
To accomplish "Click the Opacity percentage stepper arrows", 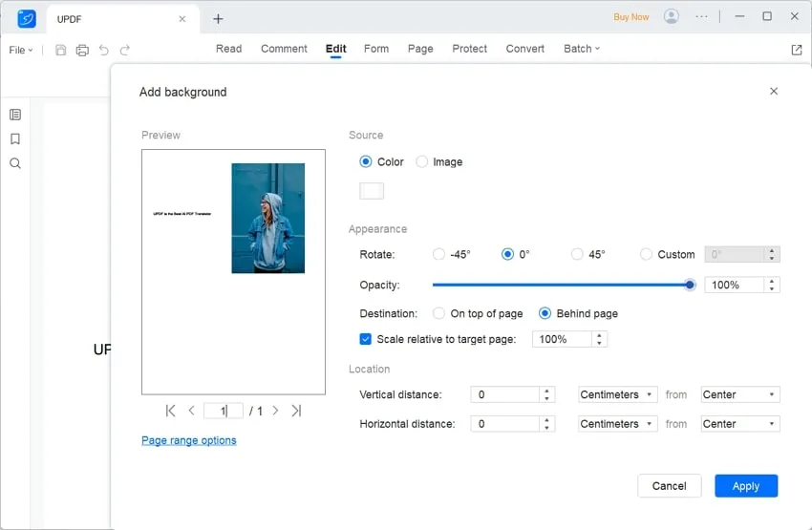I will click(x=772, y=285).
